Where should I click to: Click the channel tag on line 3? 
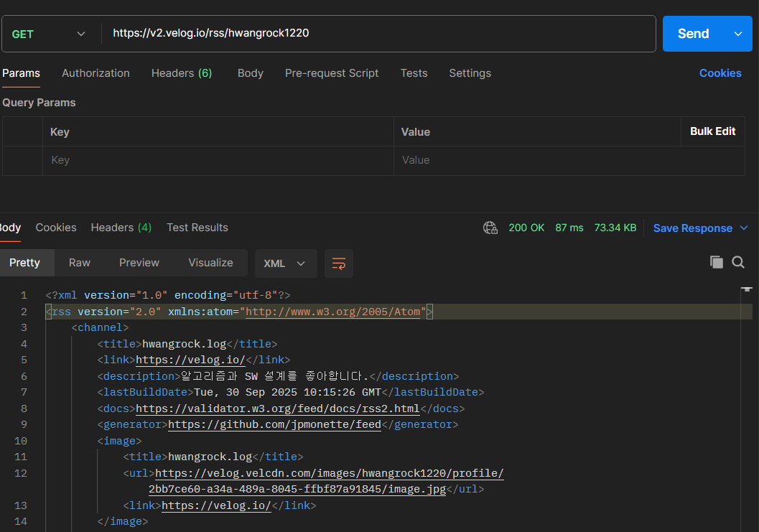[101, 327]
